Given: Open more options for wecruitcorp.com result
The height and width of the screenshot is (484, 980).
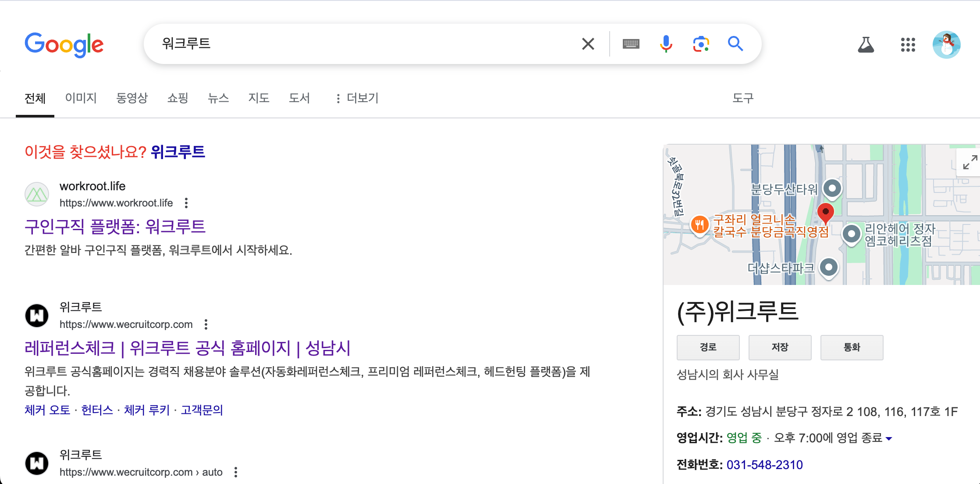Looking at the screenshot, I should tap(206, 324).
